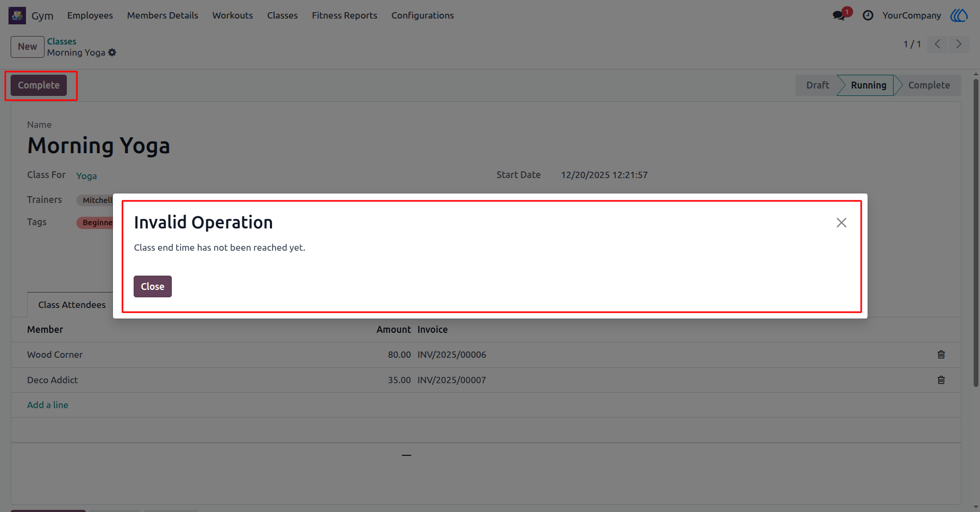Delete the Deco Addict attendee row
Screen dimensions: 980x512
[941, 380]
